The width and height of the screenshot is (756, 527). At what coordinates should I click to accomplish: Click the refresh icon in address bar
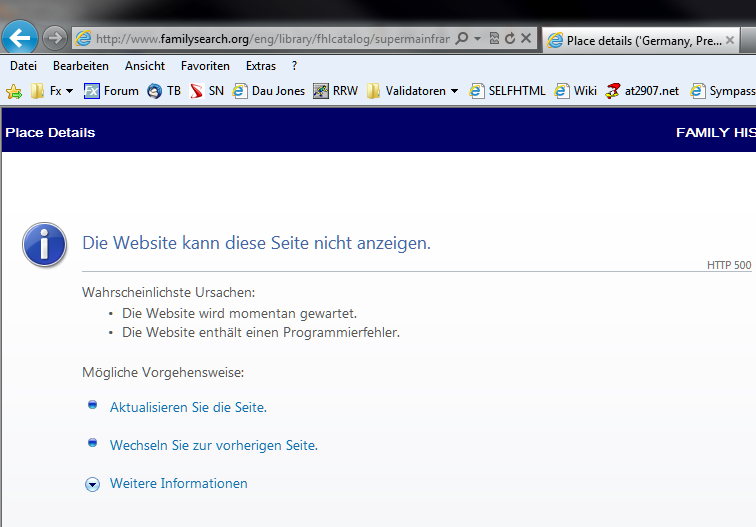click(x=510, y=39)
